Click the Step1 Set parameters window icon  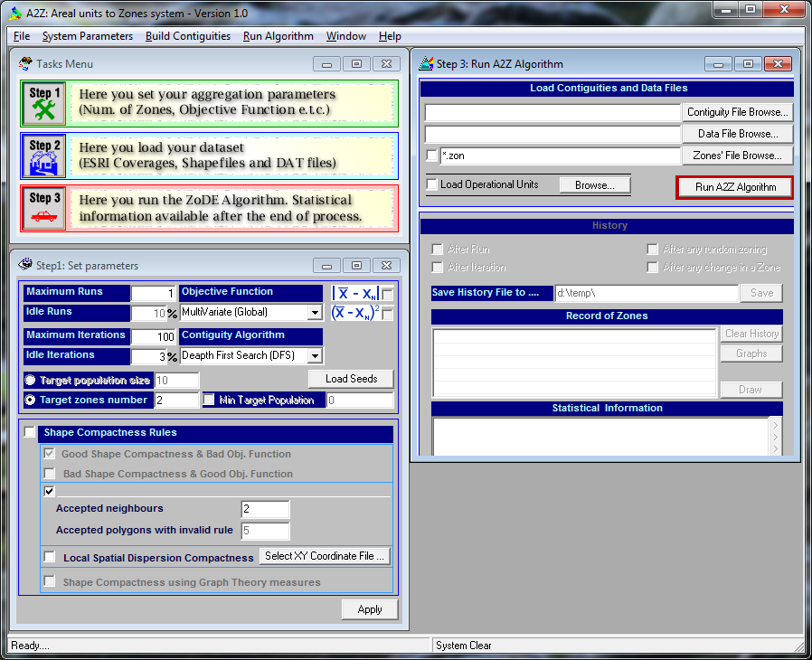click(25, 265)
